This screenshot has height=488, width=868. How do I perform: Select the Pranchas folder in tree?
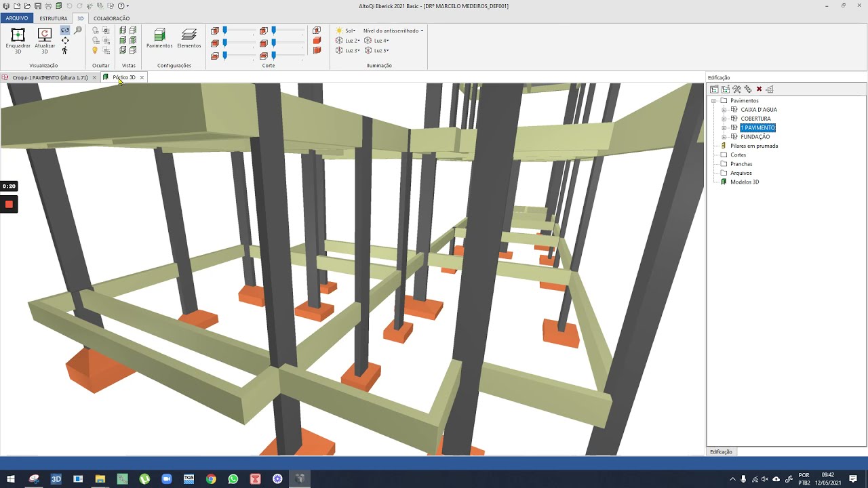[741, 164]
